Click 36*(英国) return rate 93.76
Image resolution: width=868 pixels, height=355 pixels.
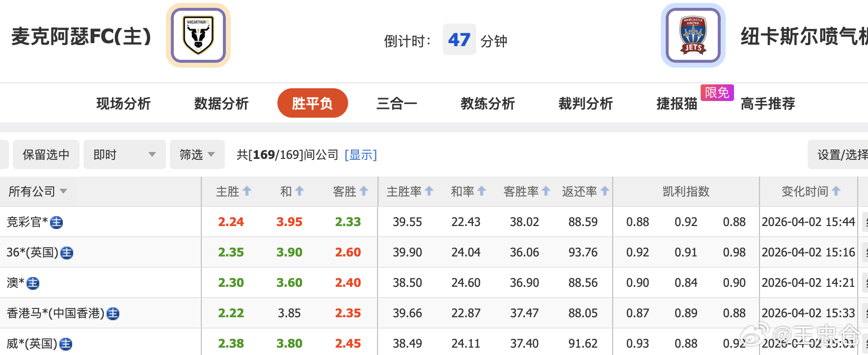(583, 253)
